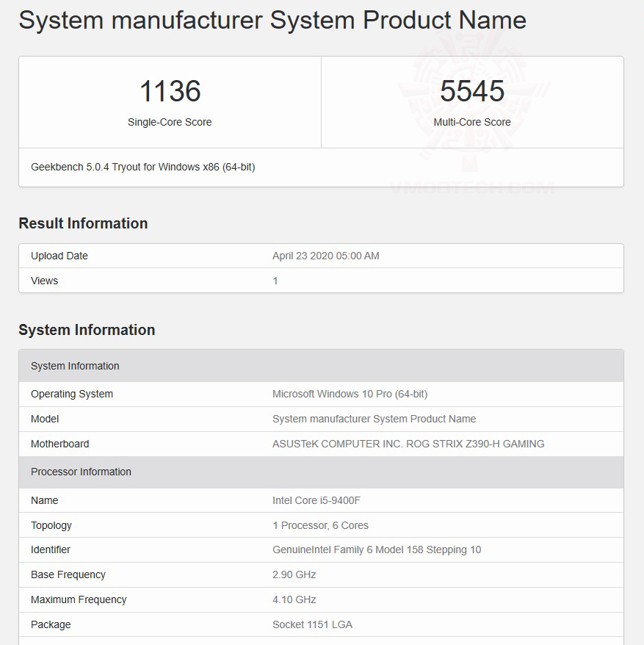
Task: Select the "Intel Core i5-9400F" value
Action: coord(316,500)
